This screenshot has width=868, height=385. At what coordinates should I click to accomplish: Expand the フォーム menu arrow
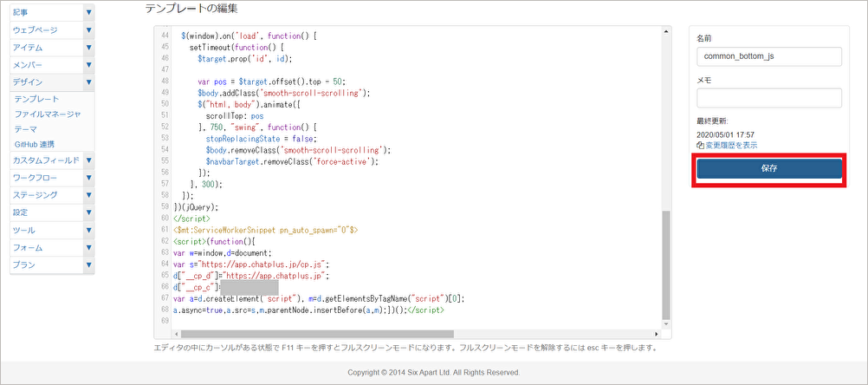88,248
